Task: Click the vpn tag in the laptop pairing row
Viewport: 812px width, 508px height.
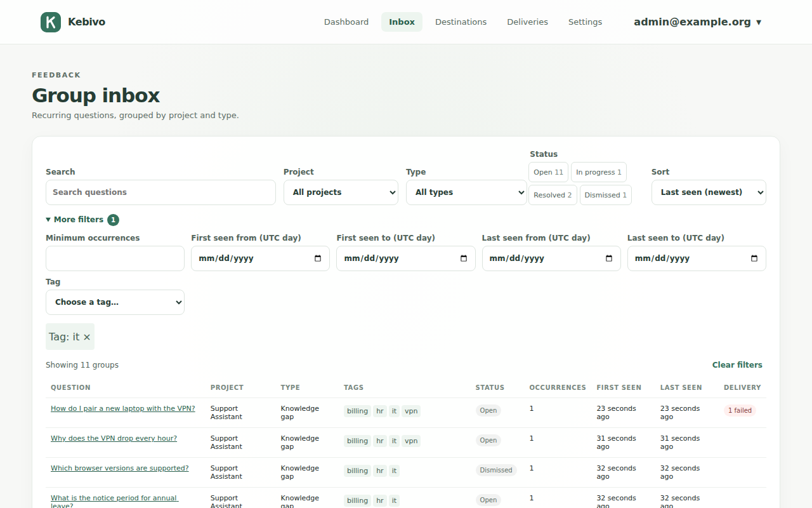Action: pos(411,411)
